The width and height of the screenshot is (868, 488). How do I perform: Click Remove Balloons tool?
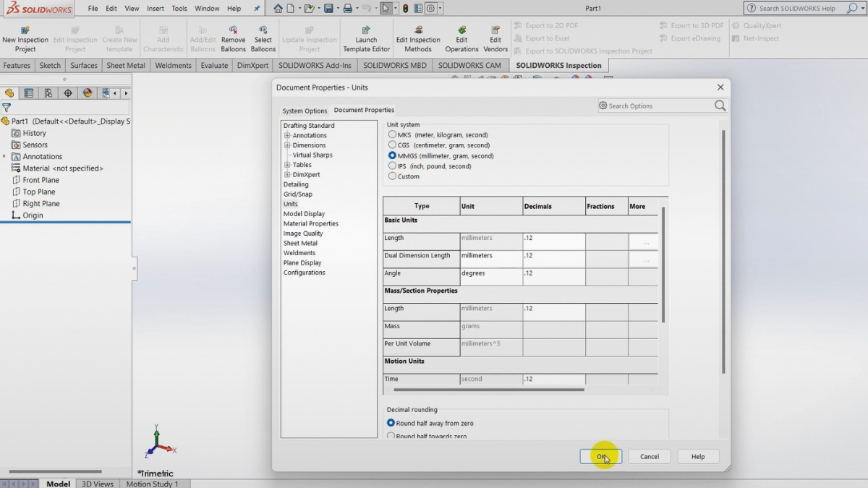(x=233, y=39)
